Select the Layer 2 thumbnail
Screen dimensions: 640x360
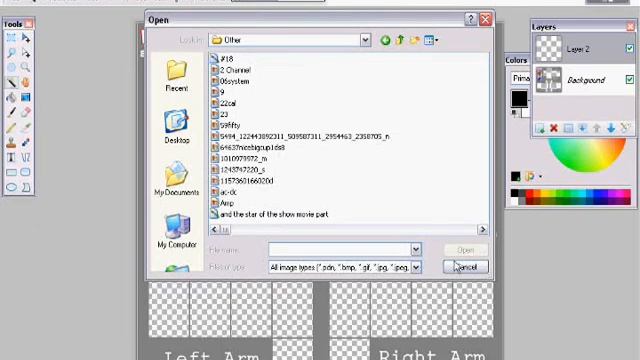(x=549, y=49)
